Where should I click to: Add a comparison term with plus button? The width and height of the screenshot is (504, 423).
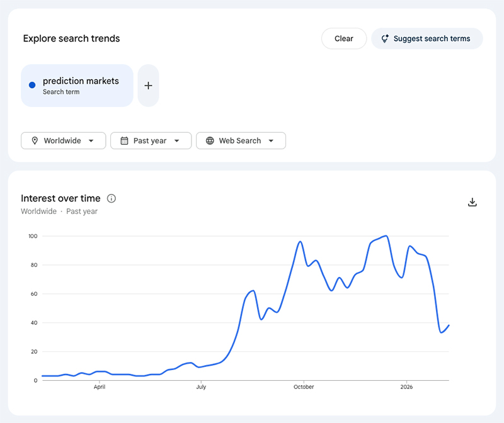click(148, 86)
